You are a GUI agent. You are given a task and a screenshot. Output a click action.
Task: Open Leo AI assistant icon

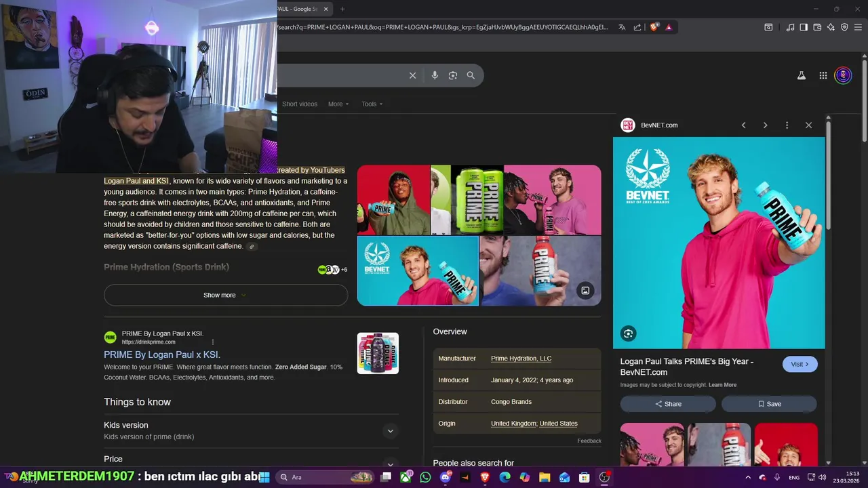pos(831,27)
